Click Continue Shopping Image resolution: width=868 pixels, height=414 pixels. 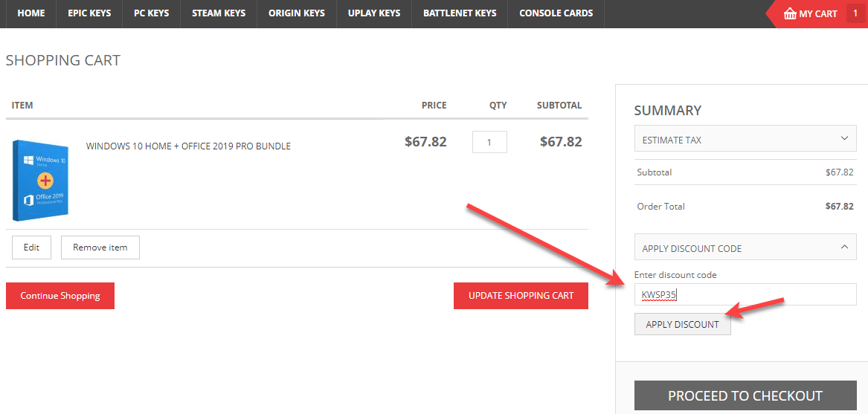pos(60,296)
